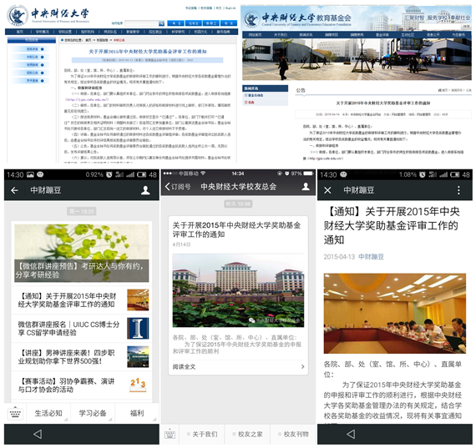Tap the Android back triangle under the chat
This screenshot has width=476, height=448.
[38, 434]
